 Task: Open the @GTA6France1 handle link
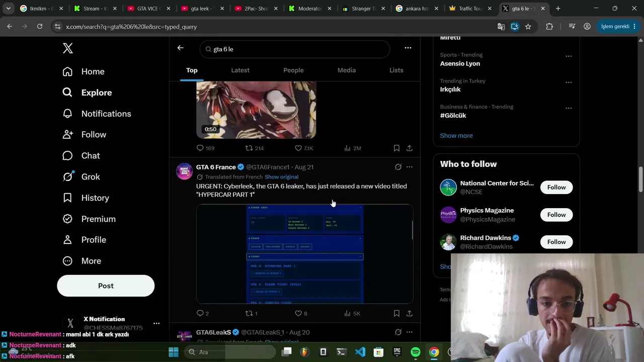pos(268,167)
